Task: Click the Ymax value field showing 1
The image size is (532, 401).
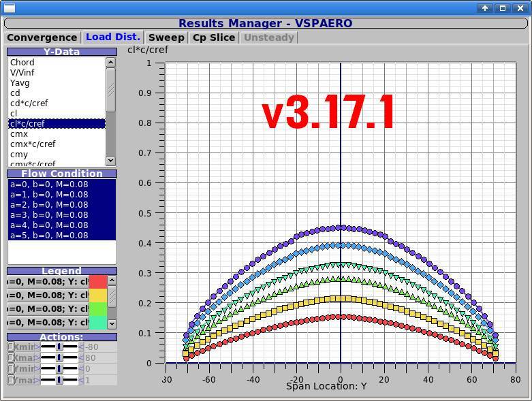Action: tap(100, 380)
